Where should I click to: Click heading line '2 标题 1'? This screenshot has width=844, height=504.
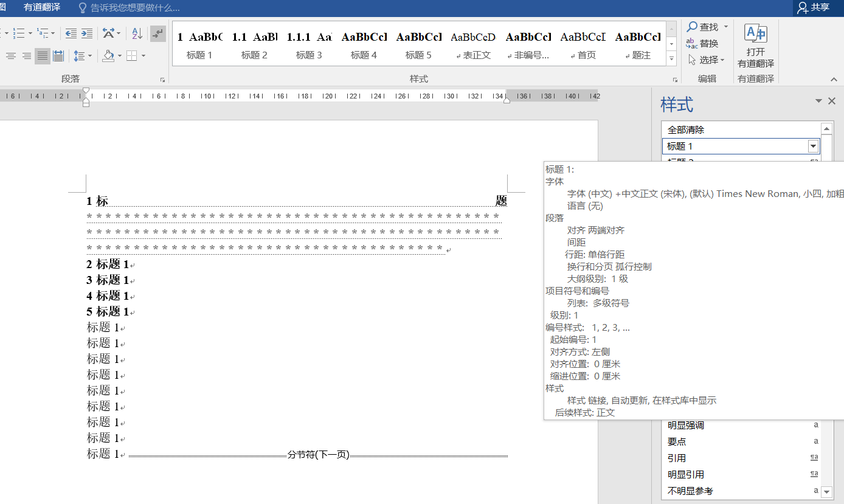[x=108, y=264]
